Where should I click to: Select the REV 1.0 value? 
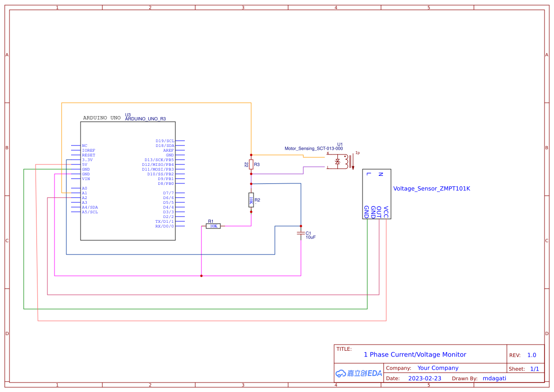531,355
